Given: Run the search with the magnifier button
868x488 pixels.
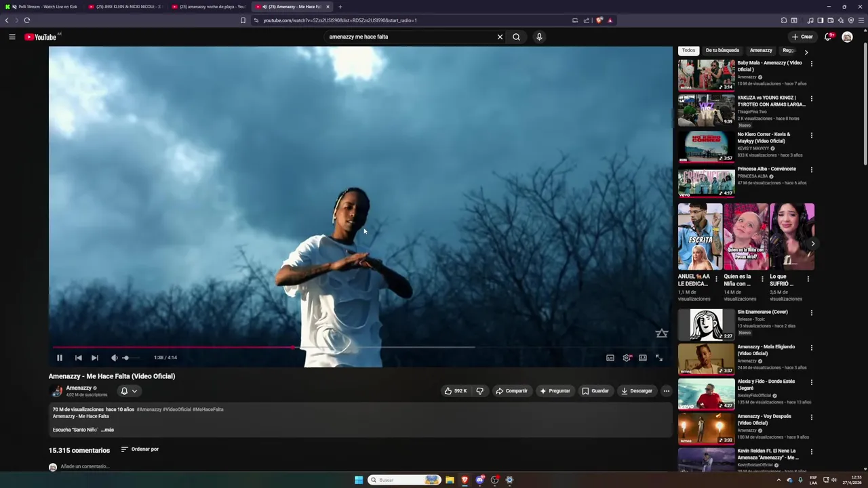Looking at the screenshot, I should 516,37.
